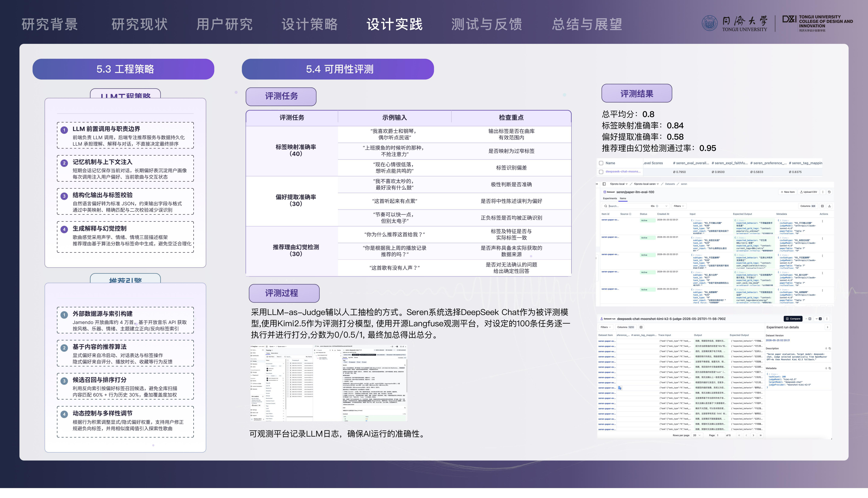
Task: Tick the Name header checkbox in scores table
Action: pyautogui.click(x=601, y=163)
